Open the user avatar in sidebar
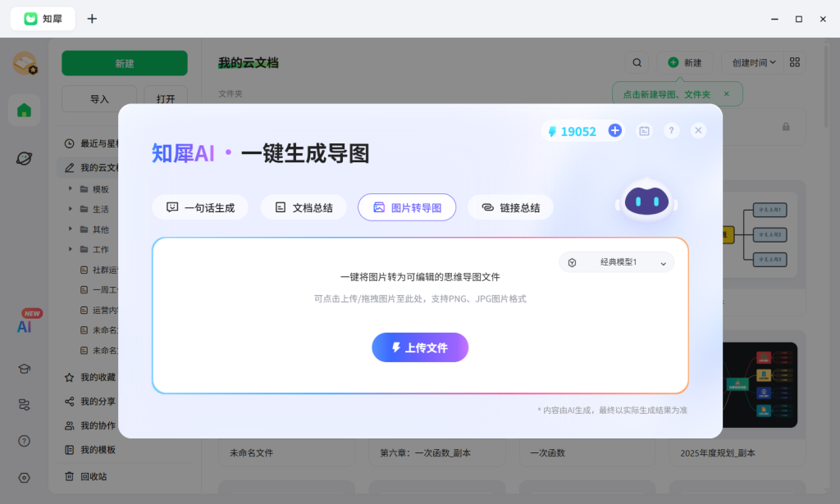Image resolution: width=840 pixels, height=504 pixels. pyautogui.click(x=25, y=63)
